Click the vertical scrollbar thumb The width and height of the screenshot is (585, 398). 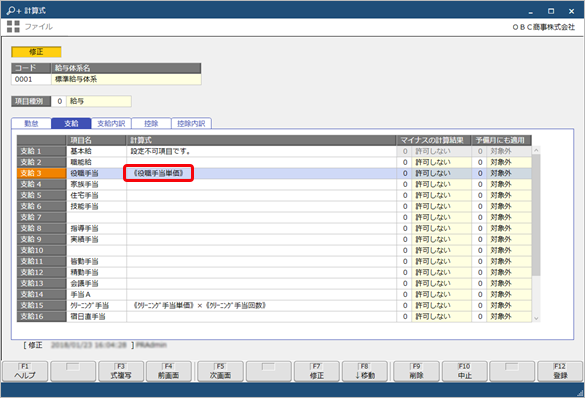(536, 215)
